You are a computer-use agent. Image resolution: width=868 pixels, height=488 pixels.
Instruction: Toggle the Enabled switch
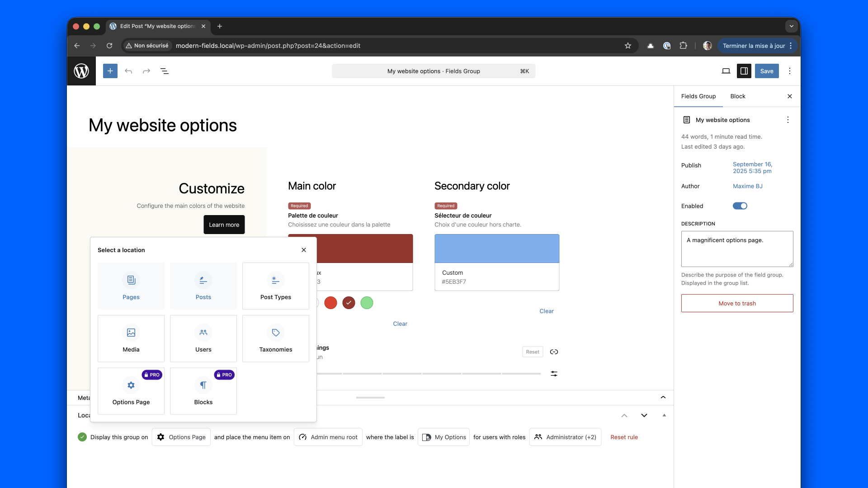click(x=740, y=206)
